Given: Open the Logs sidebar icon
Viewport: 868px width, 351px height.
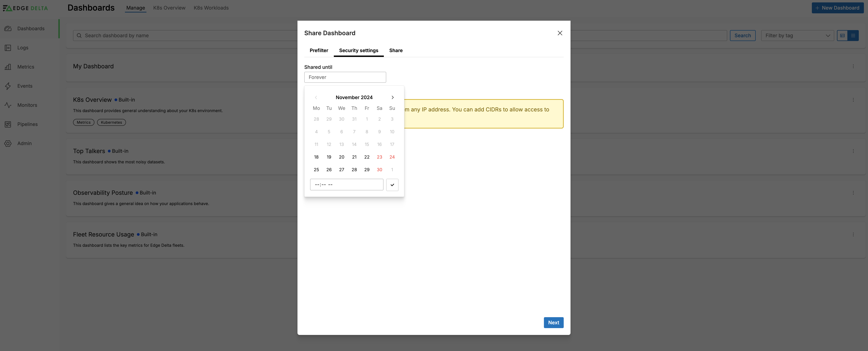Looking at the screenshot, I should (8, 48).
